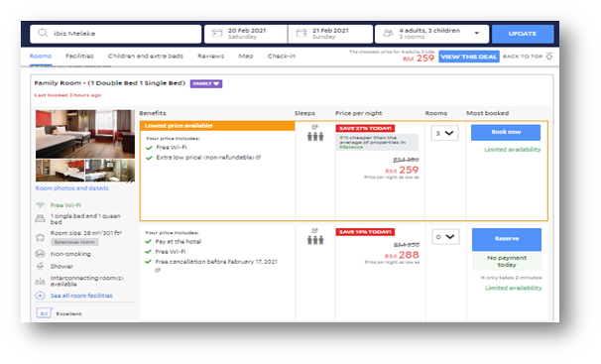Click the Pay at the hotel checkmark
601x364 pixels.
[x=149, y=242]
